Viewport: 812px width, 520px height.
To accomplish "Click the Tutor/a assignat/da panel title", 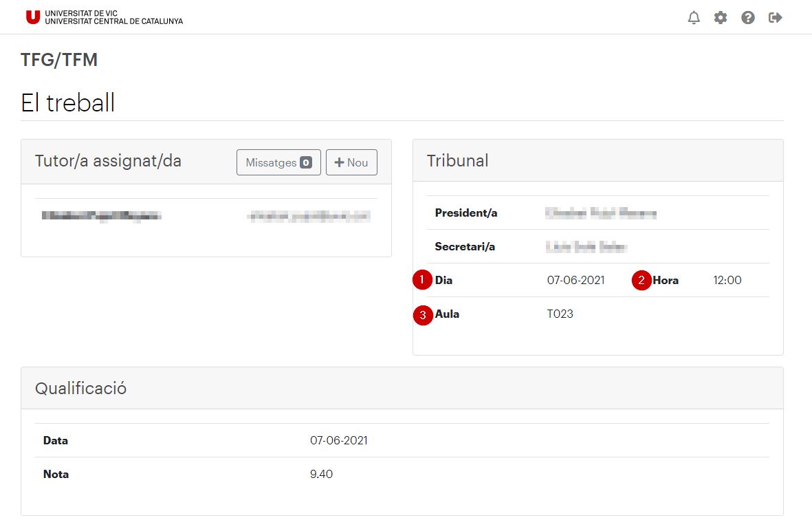I will click(108, 161).
